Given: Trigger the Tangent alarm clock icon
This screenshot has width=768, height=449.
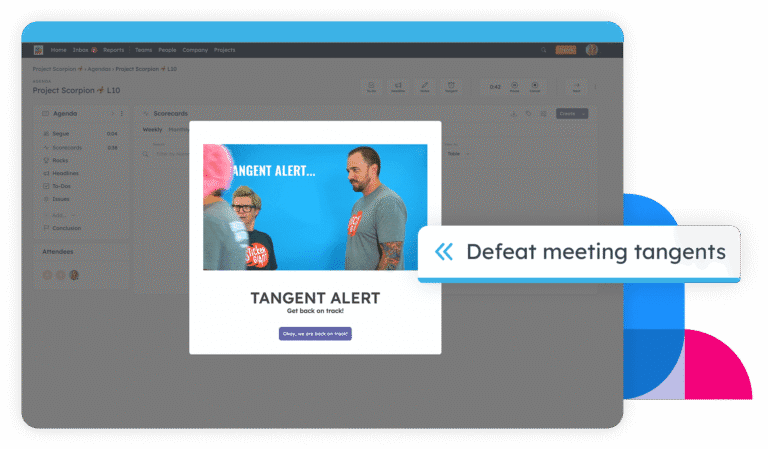Looking at the screenshot, I should [x=451, y=87].
